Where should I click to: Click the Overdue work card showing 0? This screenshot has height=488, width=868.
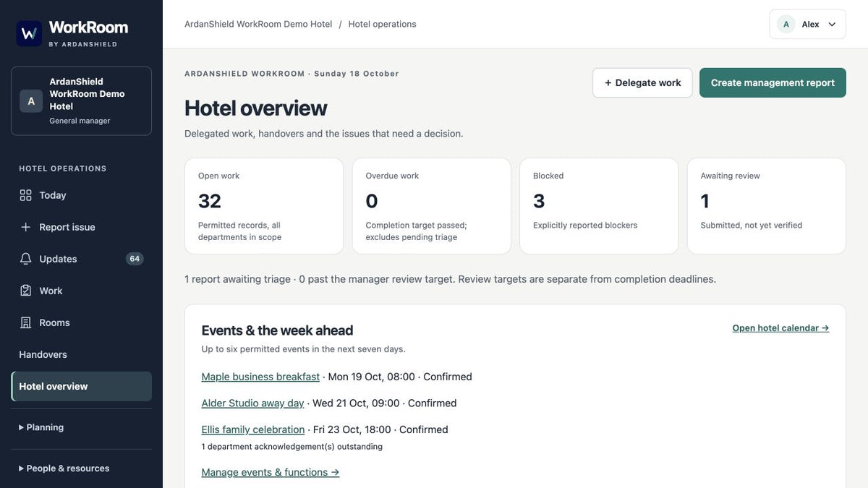tap(432, 206)
